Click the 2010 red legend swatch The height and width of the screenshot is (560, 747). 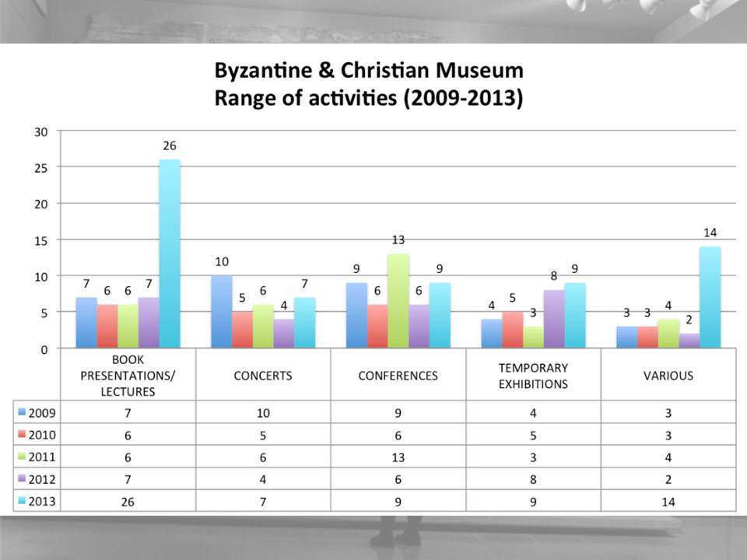pyautogui.click(x=22, y=434)
